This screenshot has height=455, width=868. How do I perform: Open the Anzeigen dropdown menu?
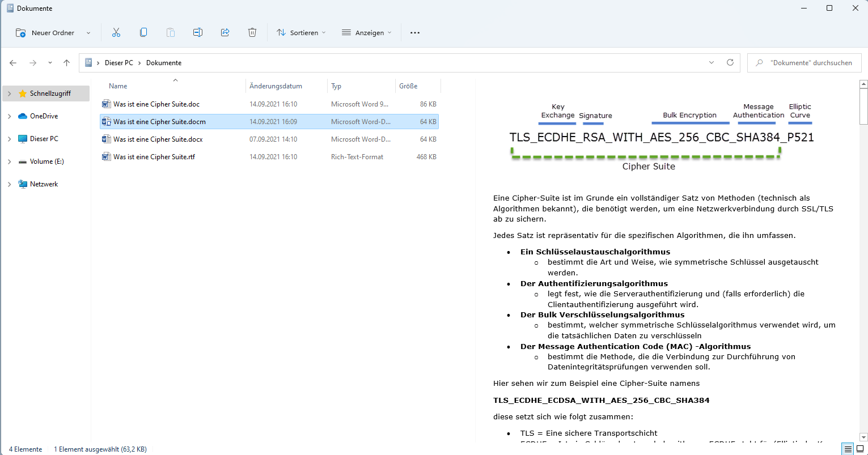pos(367,33)
